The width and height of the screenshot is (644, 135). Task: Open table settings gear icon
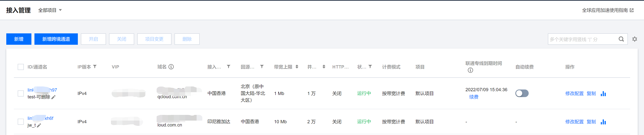[x=634, y=39]
